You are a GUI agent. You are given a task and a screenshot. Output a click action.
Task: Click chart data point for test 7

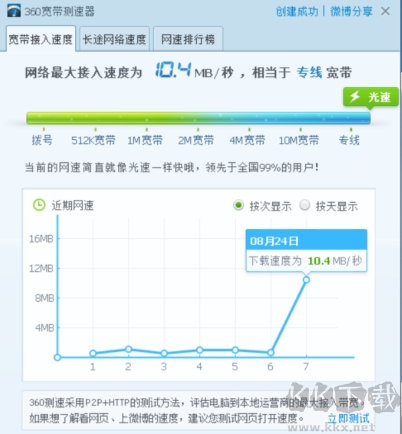[x=306, y=280]
